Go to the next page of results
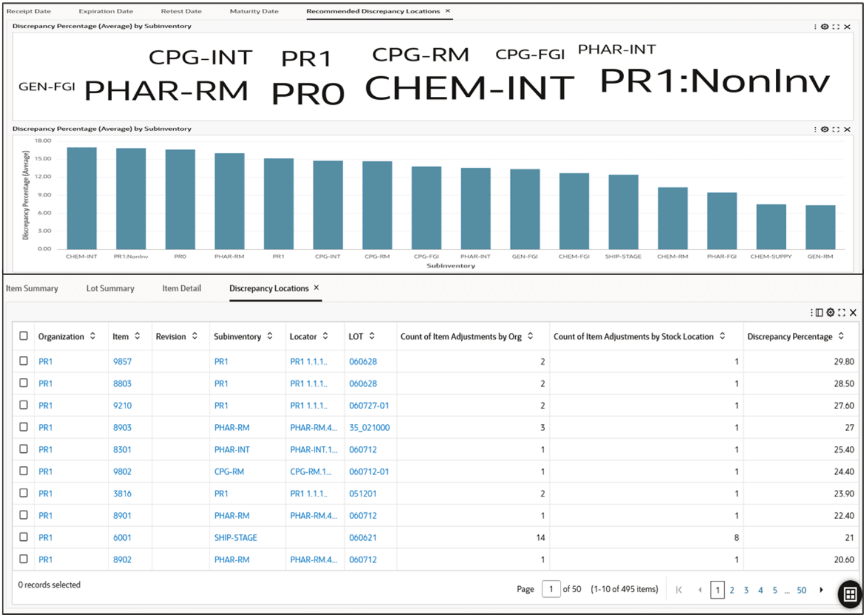Screen dimensions: 865x616 point(821,590)
